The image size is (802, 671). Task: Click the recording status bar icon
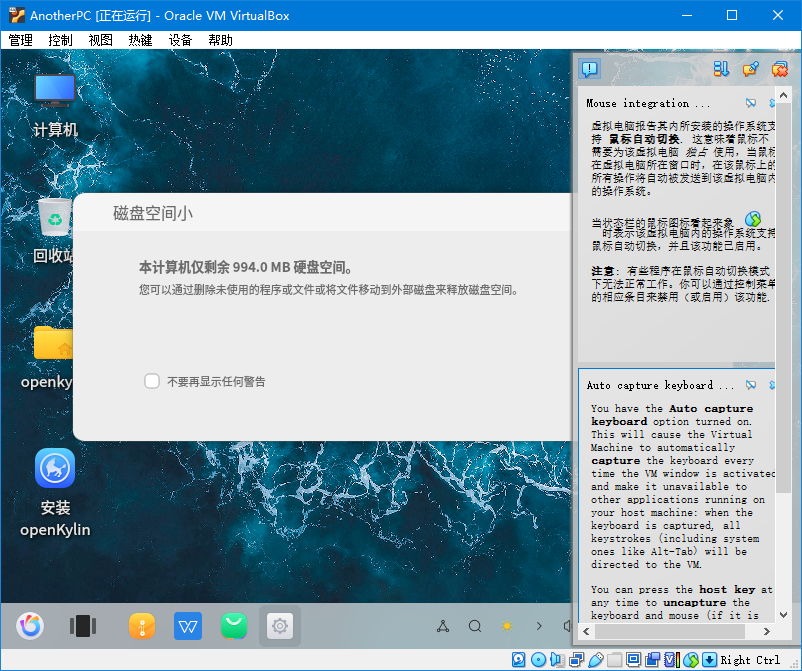tap(653, 660)
